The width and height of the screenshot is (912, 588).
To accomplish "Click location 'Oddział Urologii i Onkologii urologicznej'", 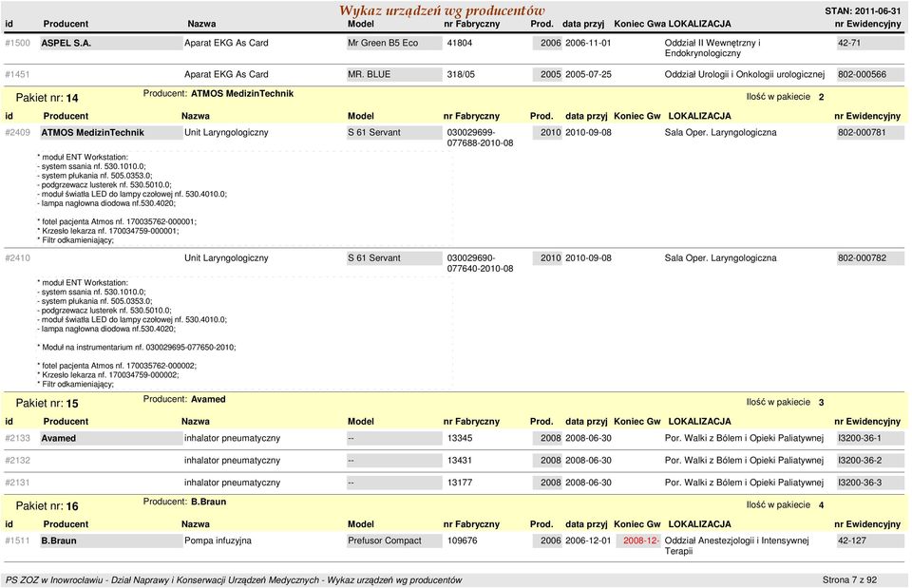I will pyautogui.click(x=745, y=74).
